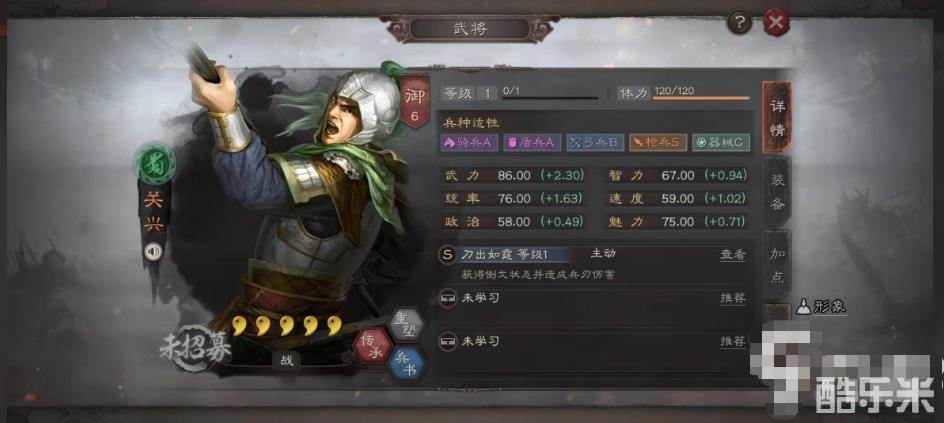Tap the S rank skill icon
This screenshot has height=423, width=944.
click(447, 255)
